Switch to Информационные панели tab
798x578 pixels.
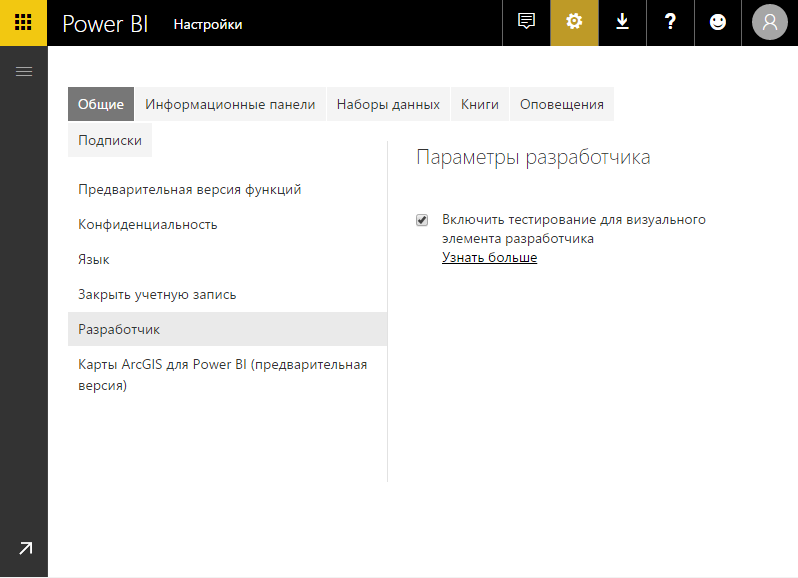230,104
